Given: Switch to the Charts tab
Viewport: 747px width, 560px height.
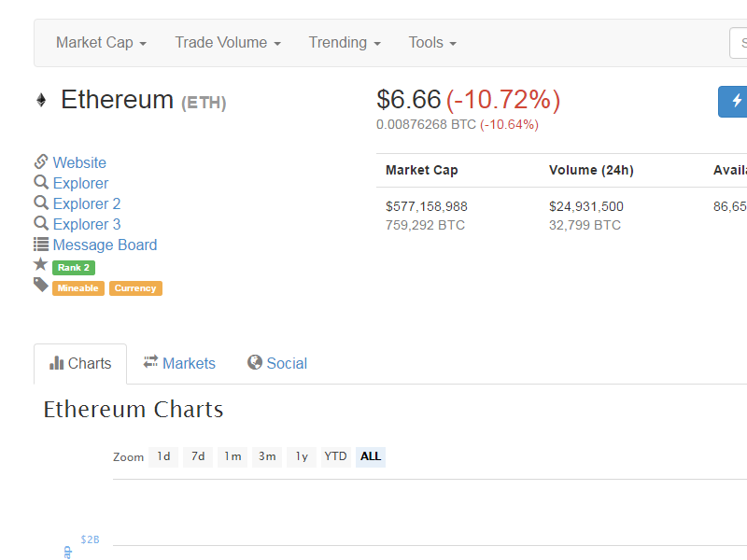Looking at the screenshot, I should 80,364.
